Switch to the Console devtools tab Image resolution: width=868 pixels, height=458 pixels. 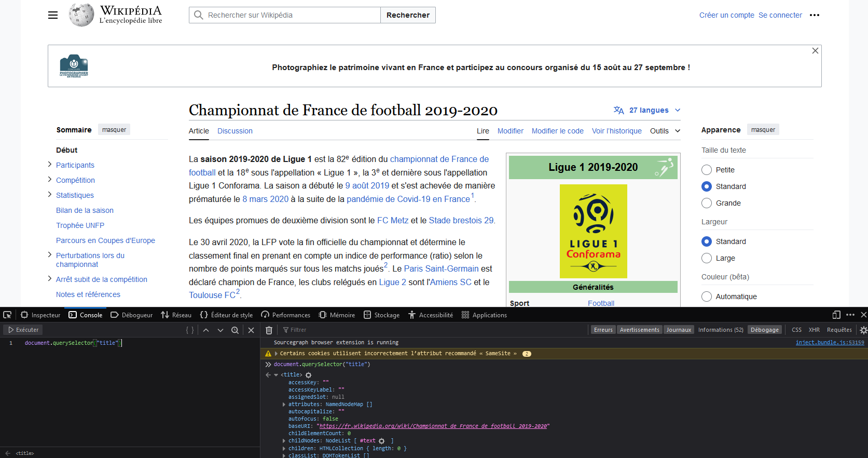coord(86,315)
